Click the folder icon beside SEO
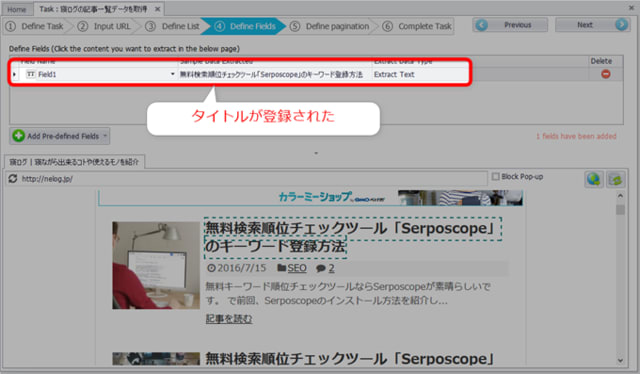The image size is (640, 374). 281,268
